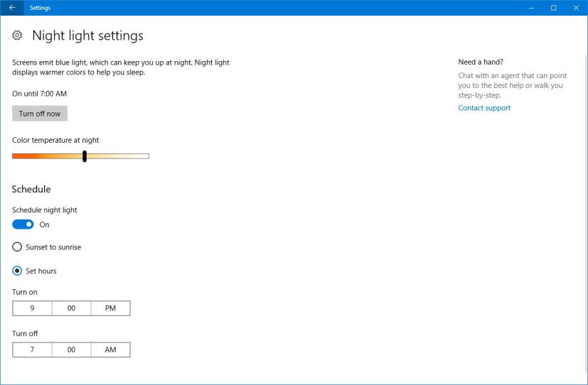
Task: Click the warm orange end of temperature slider
Action: 17,156
